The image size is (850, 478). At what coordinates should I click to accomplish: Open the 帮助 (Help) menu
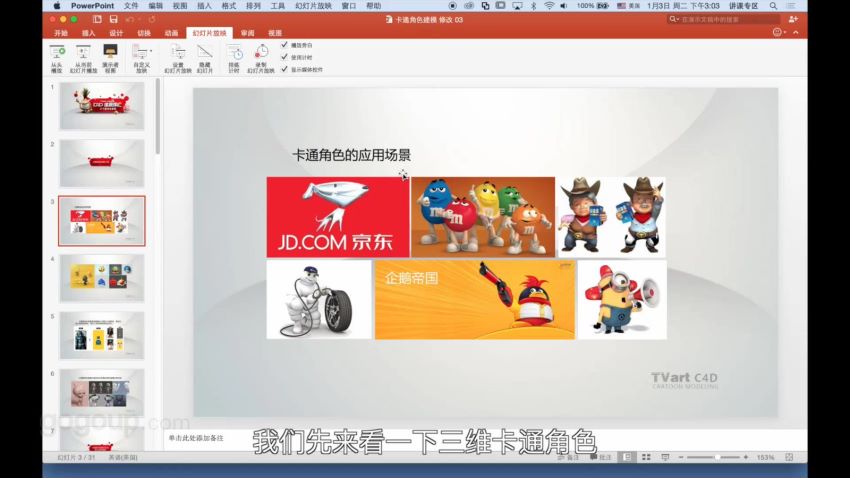[x=374, y=6]
